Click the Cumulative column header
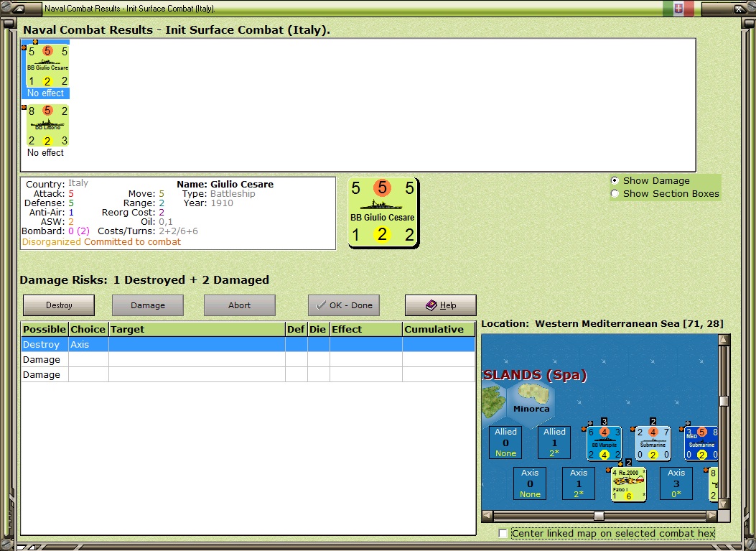This screenshot has height=551, width=756. 439,329
